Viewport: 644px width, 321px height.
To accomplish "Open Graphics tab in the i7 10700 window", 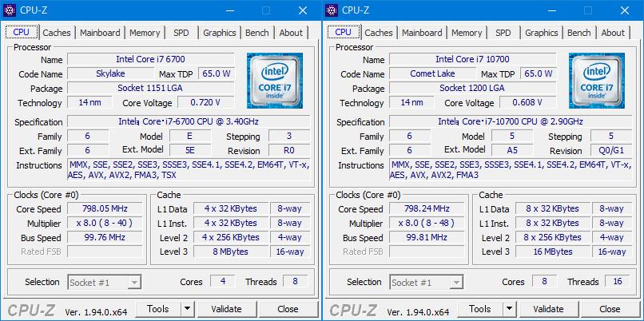I will [541, 33].
